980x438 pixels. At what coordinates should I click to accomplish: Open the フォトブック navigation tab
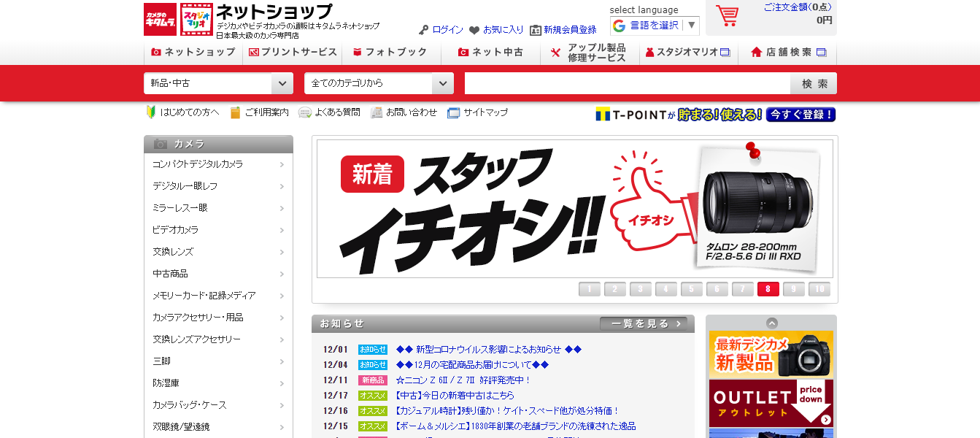pos(390,53)
